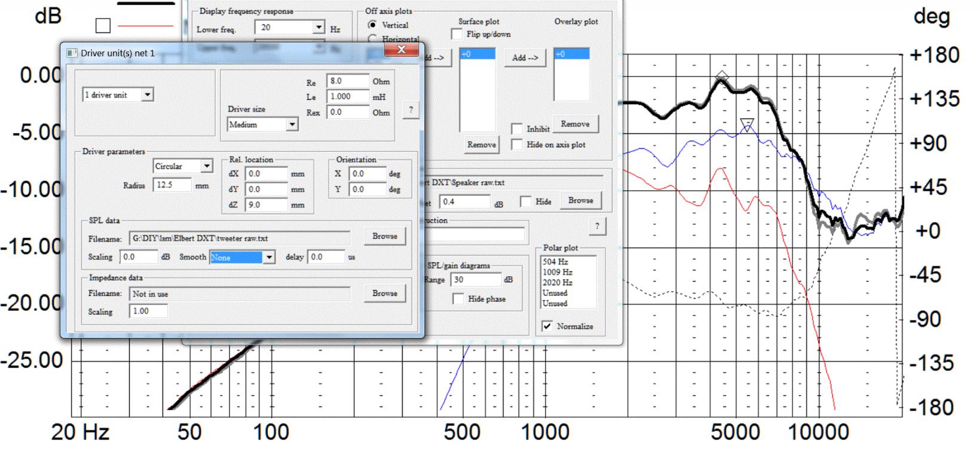Open the help button beside Rex field

click(x=411, y=110)
